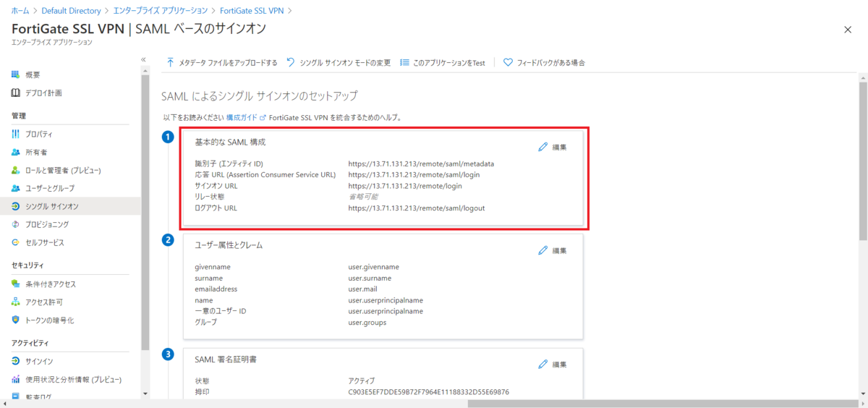Viewport: 868px width, 408px height.
Task: Click エンタープライズ アプリケーション breadcrumb link
Action: point(161,11)
